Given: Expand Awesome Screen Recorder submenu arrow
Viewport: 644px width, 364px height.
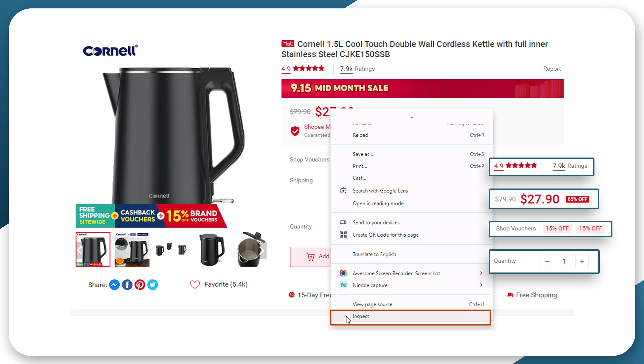Looking at the screenshot, I should [x=481, y=273].
